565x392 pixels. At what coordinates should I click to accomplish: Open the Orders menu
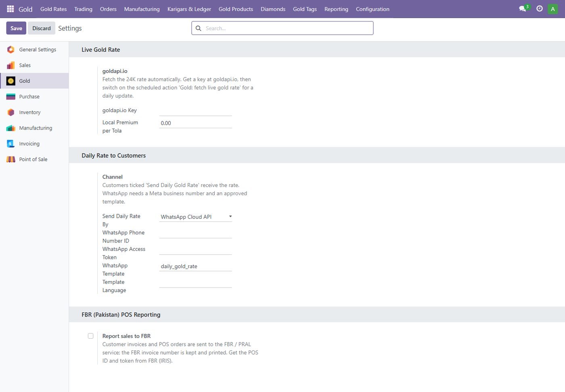tap(108, 9)
